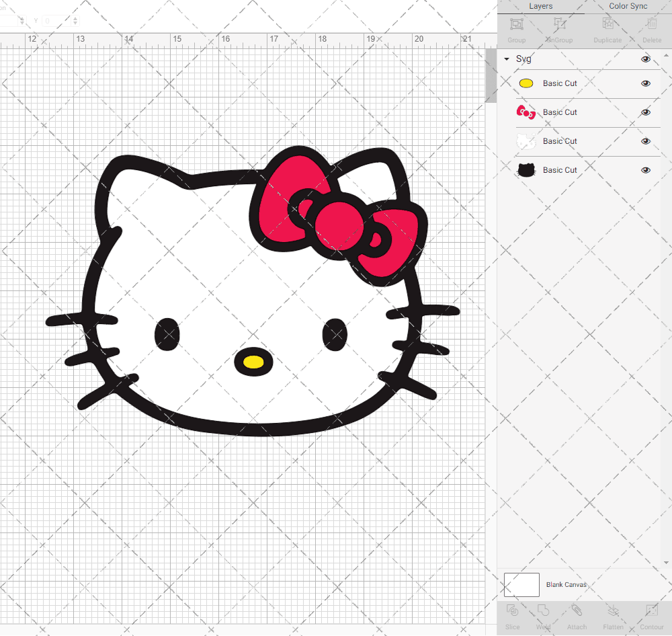Click the Duplicate icon
Screen dimensions: 672x636
(607, 24)
